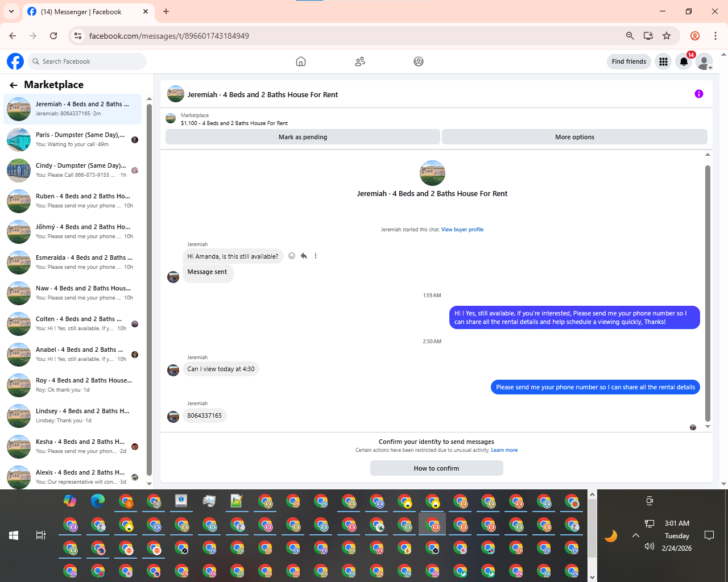The width and height of the screenshot is (728, 582).
Task: Open the Facebook menu grid icon
Action: pyautogui.click(x=663, y=61)
